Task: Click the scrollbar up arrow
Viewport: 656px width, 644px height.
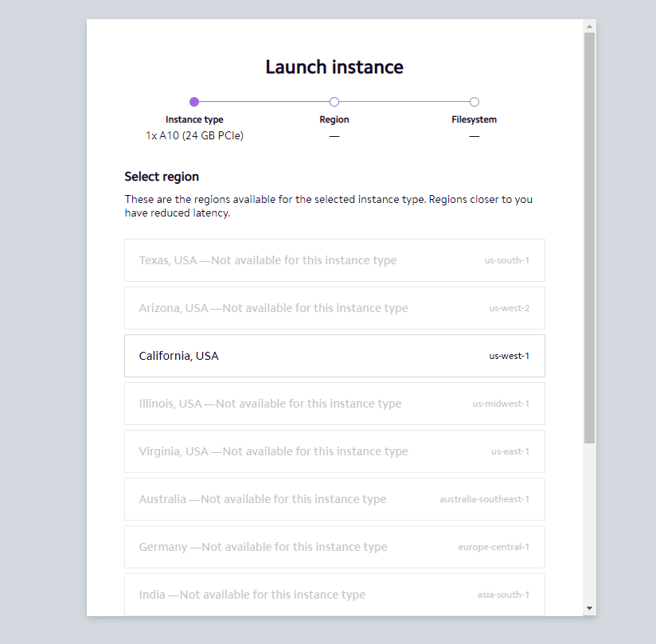Action: [589, 26]
